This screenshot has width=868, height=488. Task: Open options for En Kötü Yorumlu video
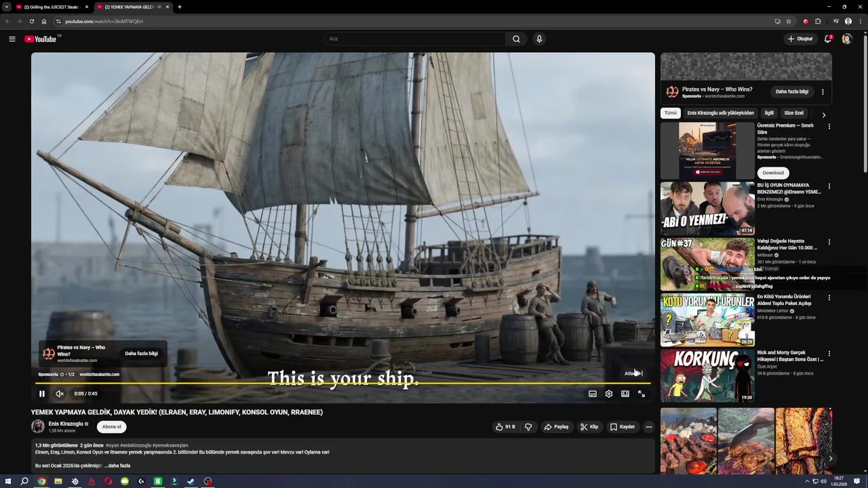tap(829, 298)
